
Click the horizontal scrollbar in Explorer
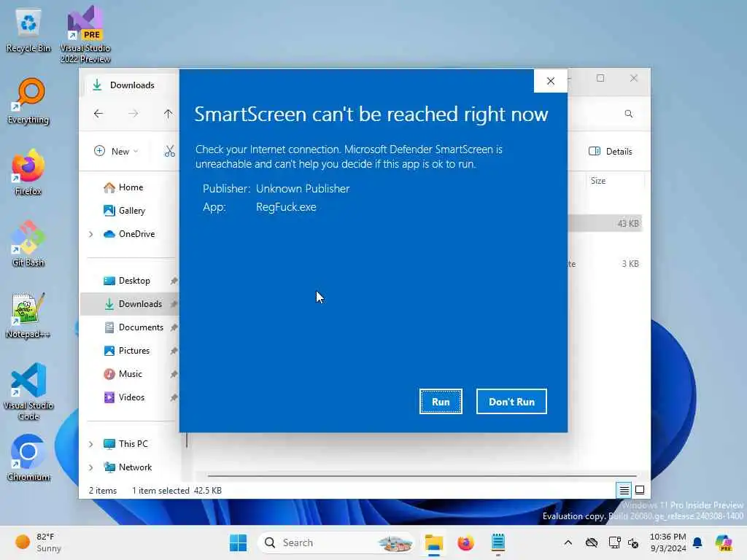point(422,475)
